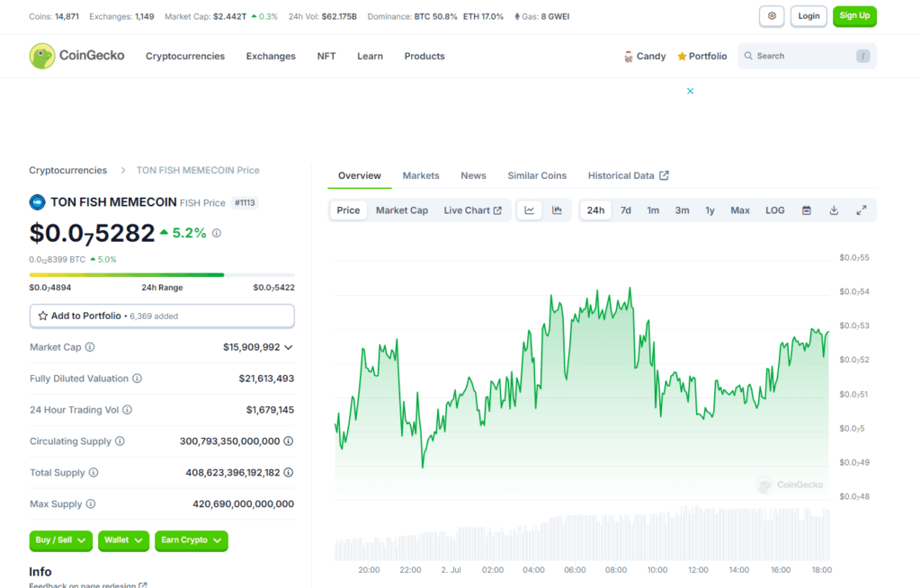
Task: Open the Products nav menu
Action: tap(425, 57)
